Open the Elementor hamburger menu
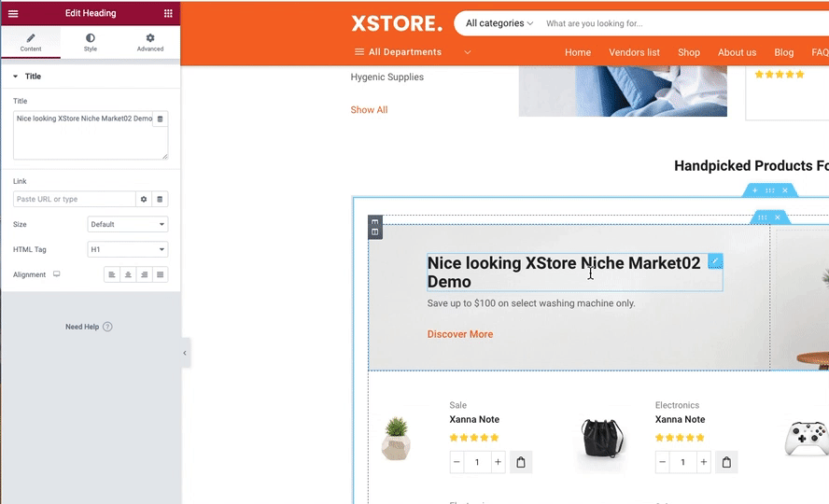Image resolution: width=829 pixels, height=504 pixels. pos(13,13)
